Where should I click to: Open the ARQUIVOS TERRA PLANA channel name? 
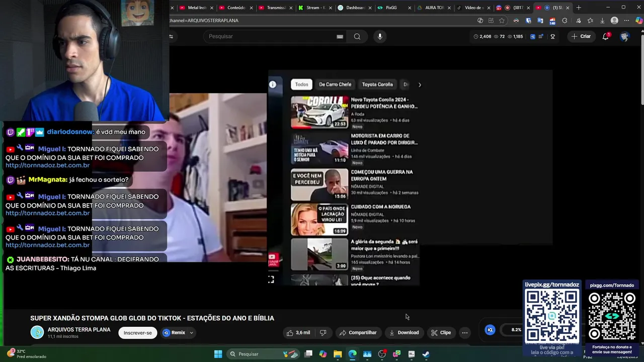click(x=79, y=330)
